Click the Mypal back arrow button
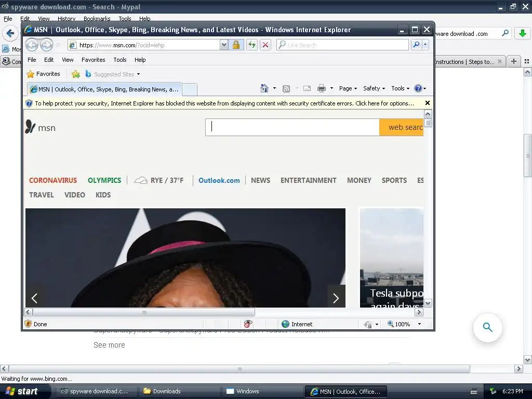Image resolution: width=532 pixels, height=399 pixels. pyautogui.click(x=10, y=33)
